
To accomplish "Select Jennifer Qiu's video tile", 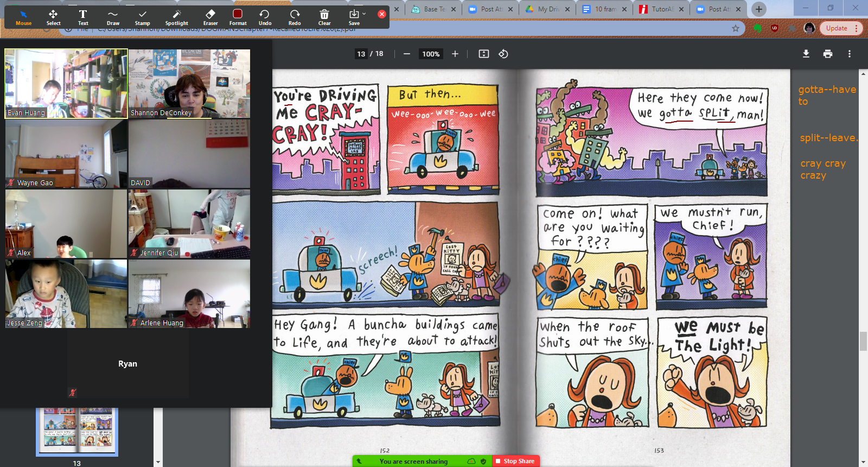I will (x=189, y=224).
